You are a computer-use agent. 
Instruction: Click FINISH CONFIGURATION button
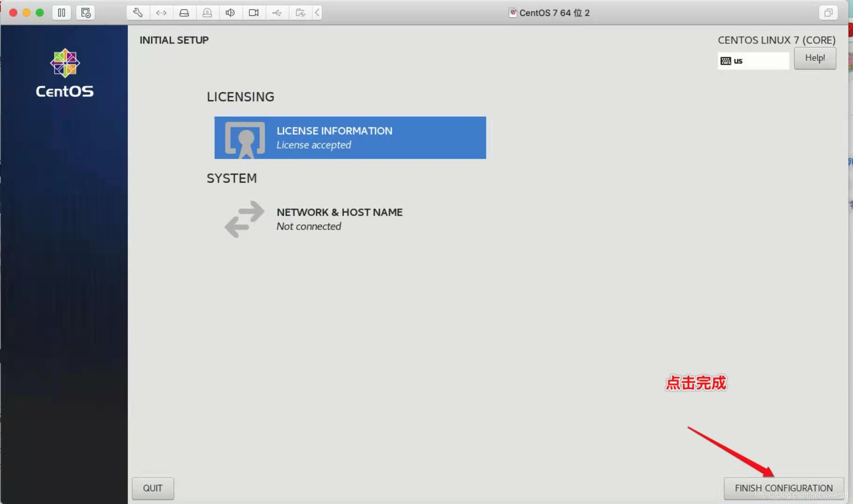pyautogui.click(x=784, y=488)
